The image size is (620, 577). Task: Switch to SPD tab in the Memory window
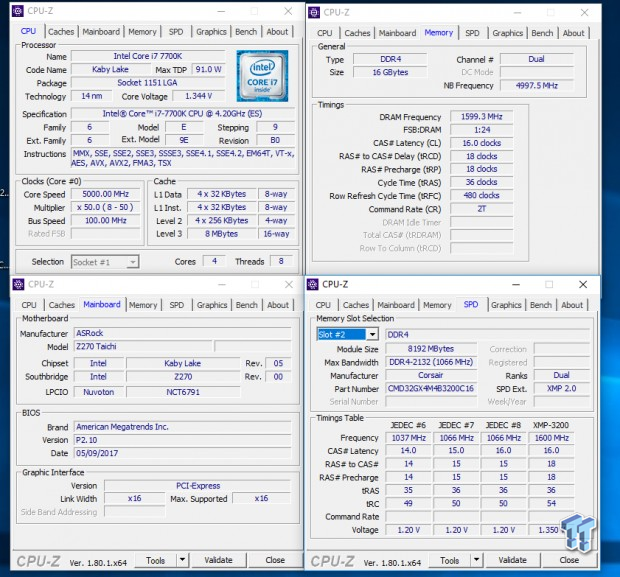(x=472, y=33)
